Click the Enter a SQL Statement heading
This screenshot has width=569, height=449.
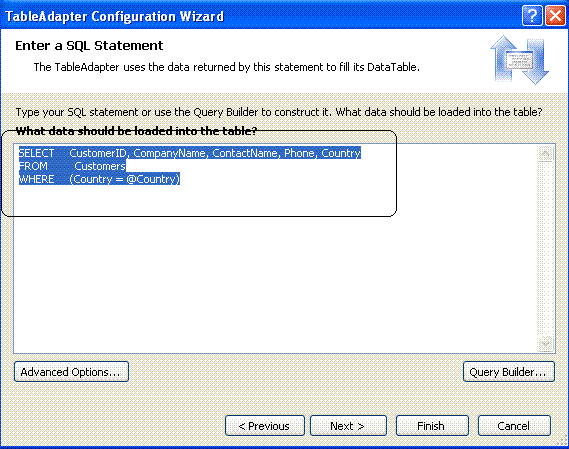tap(89, 46)
